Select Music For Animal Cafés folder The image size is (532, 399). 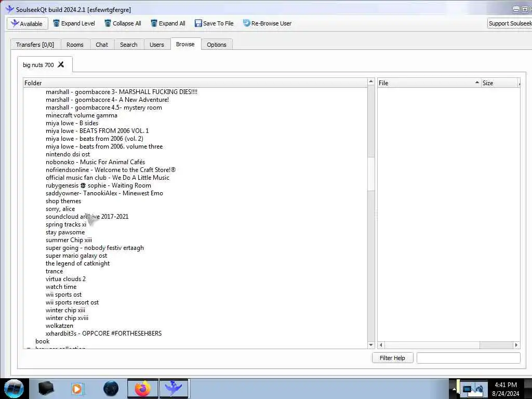tap(96, 162)
